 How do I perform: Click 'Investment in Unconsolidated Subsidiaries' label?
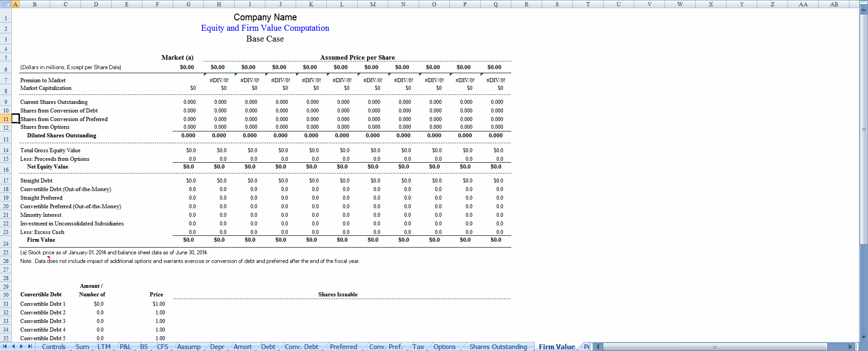coord(72,224)
